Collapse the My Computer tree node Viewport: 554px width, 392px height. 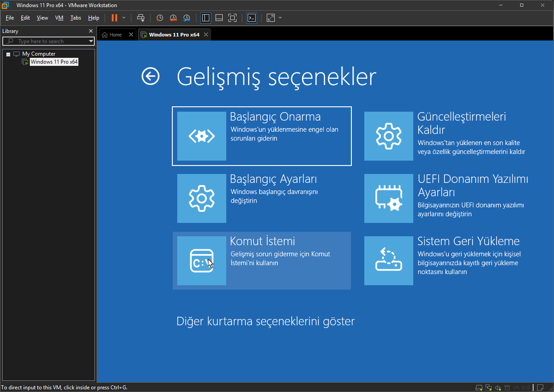pyautogui.click(x=8, y=54)
